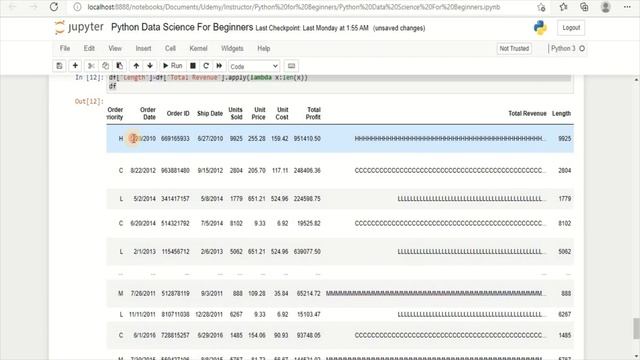Viewport: 640px width, 360px height.
Task: Click Order ID cell 728815257
Action: tap(176, 335)
